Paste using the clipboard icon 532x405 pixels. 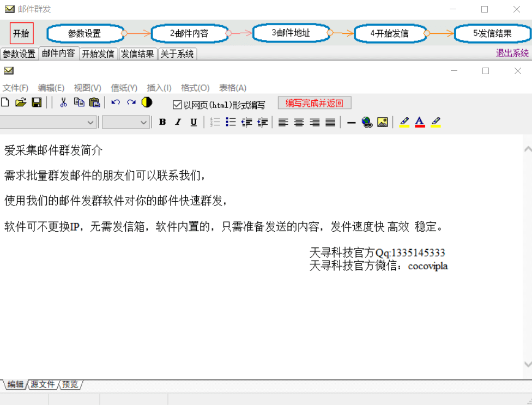point(95,102)
